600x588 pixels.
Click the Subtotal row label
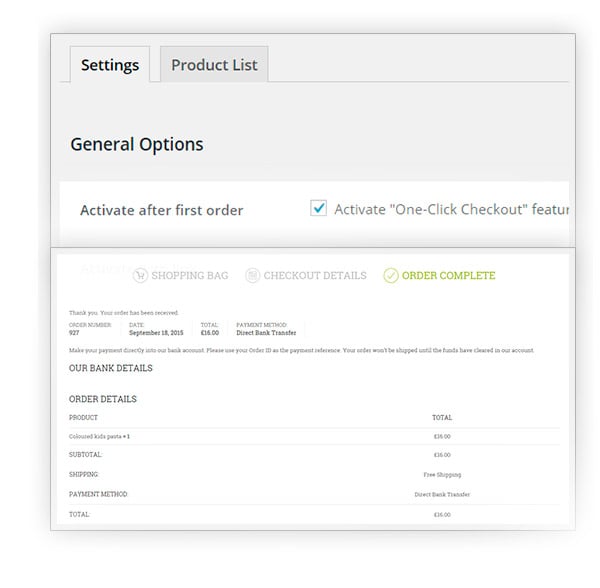[x=84, y=455]
